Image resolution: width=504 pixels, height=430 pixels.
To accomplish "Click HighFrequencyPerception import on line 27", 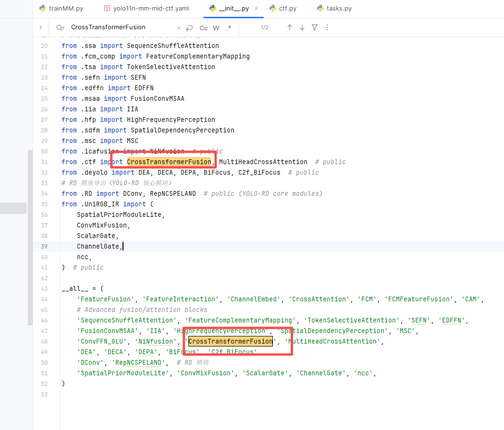I will pyautogui.click(x=171, y=120).
